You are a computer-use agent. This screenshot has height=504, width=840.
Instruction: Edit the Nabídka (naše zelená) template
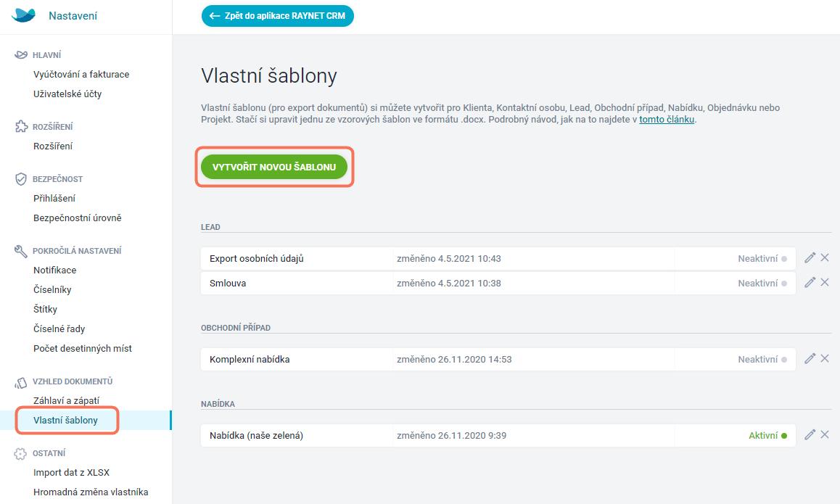[x=810, y=435]
